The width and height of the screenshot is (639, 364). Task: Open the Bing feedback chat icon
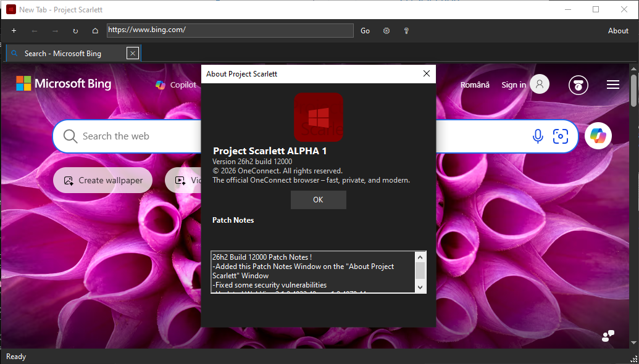[x=608, y=336]
